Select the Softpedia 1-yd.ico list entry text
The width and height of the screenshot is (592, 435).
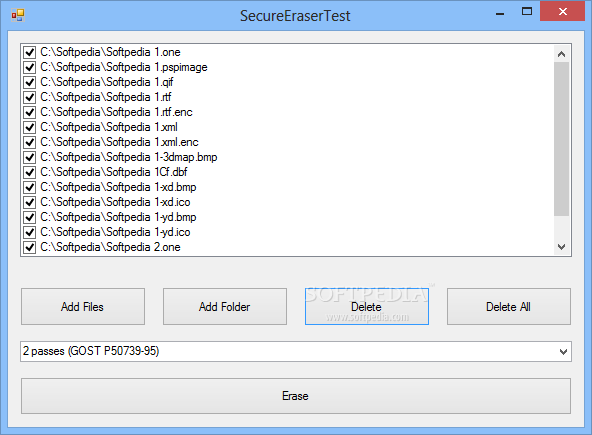click(115, 232)
